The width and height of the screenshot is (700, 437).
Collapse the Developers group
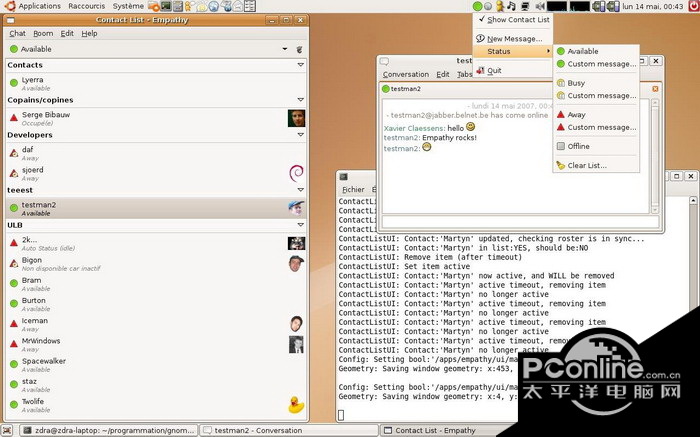[300, 135]
